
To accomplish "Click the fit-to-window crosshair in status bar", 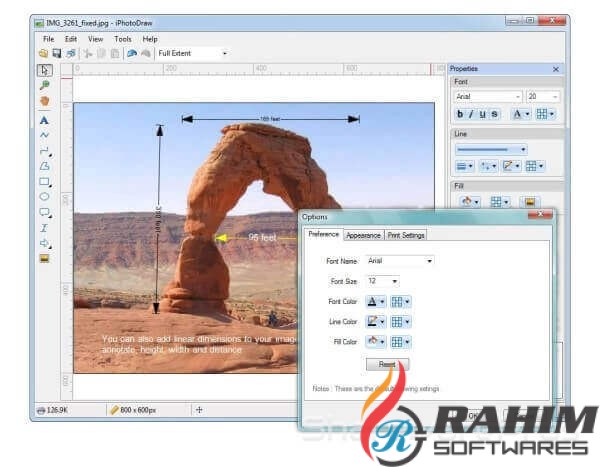I will tap(199, 410).
